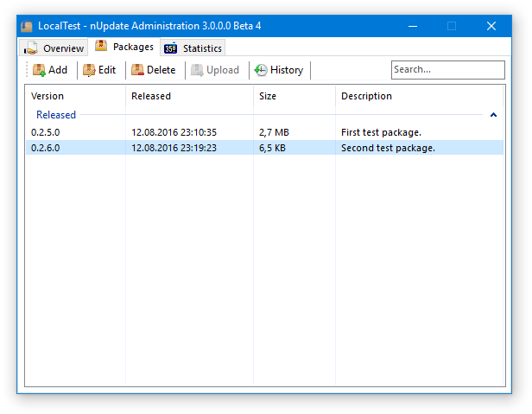Viewport: 532px width, 414px height.
Task: Click the Upload button label
Action: pyautogui.click(x=223, y=70)
